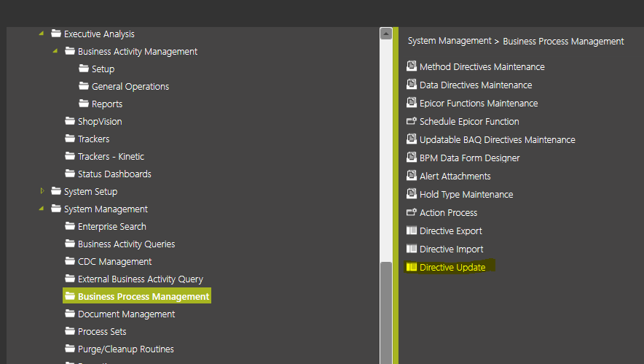Click the System Management folder icon
Screen dimensions: 644x364
click(x=56, y=209)
